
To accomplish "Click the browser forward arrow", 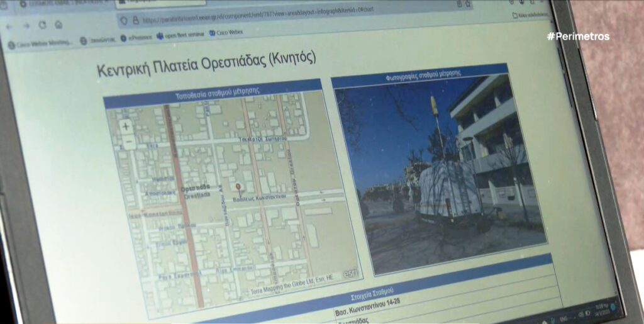I will (26, 26).
